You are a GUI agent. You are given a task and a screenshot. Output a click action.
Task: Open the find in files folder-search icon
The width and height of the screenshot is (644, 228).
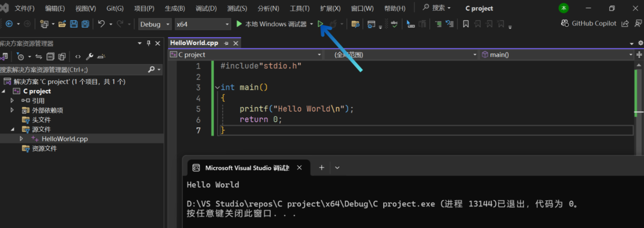355,24
